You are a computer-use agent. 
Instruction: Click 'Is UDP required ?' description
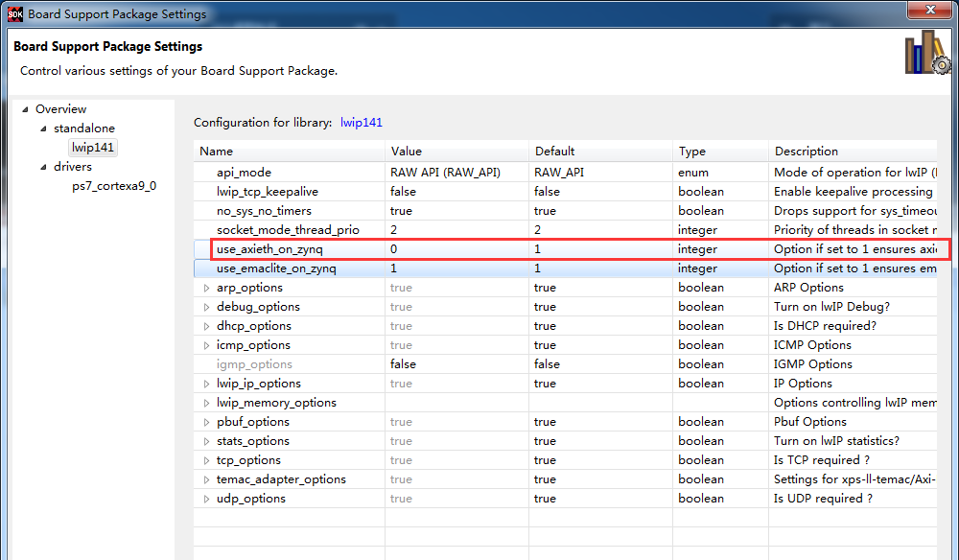823,499
